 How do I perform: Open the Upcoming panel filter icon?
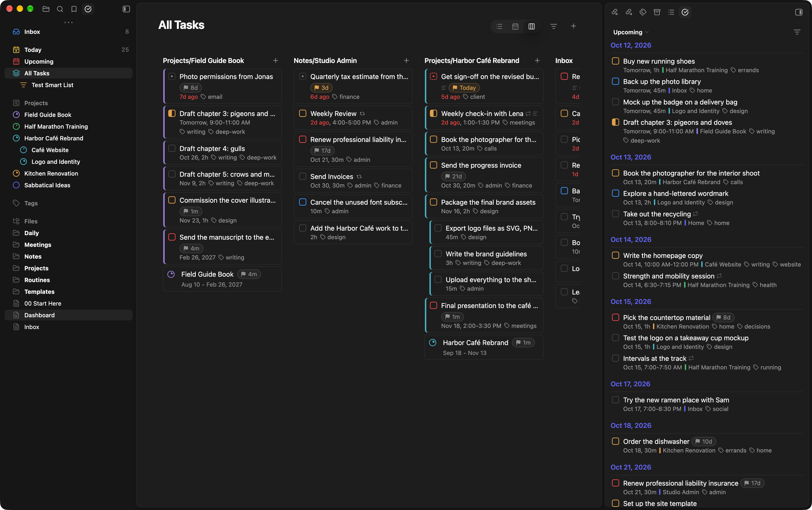[x=797, y=32]
